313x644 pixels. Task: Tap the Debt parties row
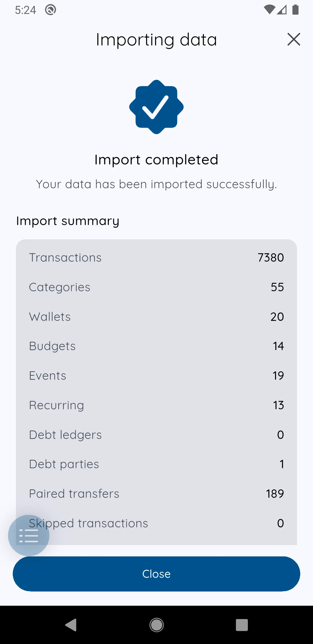tap(156, 464)
